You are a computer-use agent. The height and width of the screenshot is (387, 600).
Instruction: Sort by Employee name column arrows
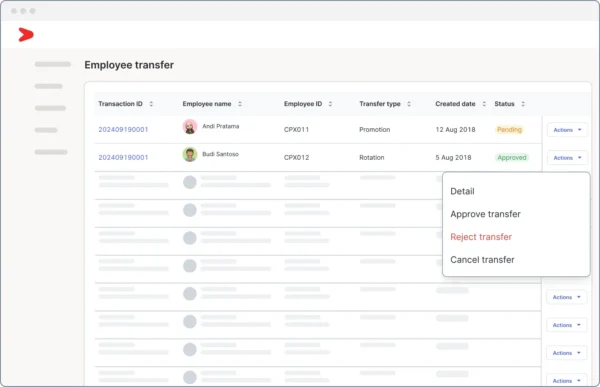tap(240, 104)
